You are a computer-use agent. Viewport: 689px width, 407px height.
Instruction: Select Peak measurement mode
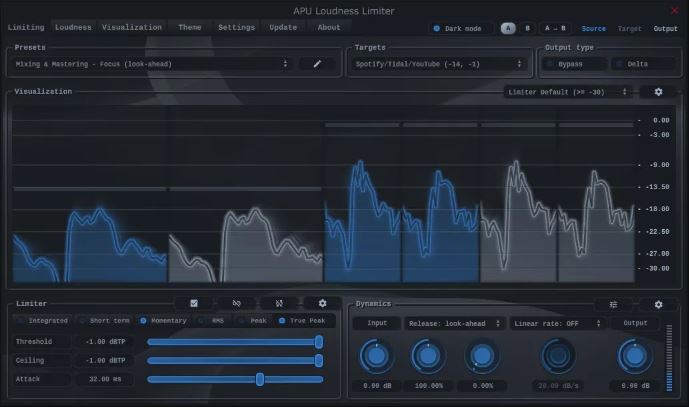point(253,321)
